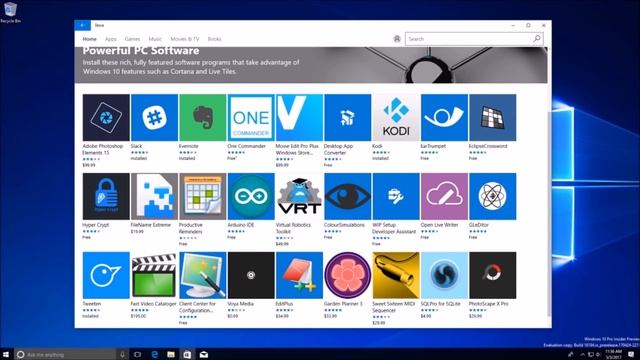The image size is (640, 360).
Task: Select the Evernote elephant tile
Action: (x=202, y=118)
